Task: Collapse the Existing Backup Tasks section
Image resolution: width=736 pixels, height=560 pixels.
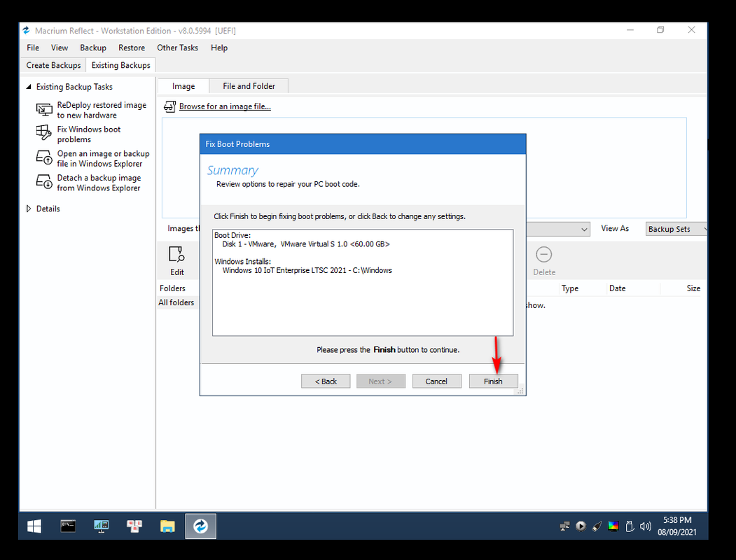Action: point(29,87)
